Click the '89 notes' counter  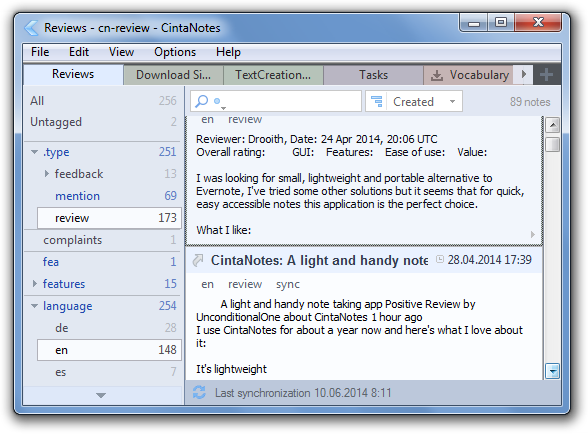click(530, 102)
